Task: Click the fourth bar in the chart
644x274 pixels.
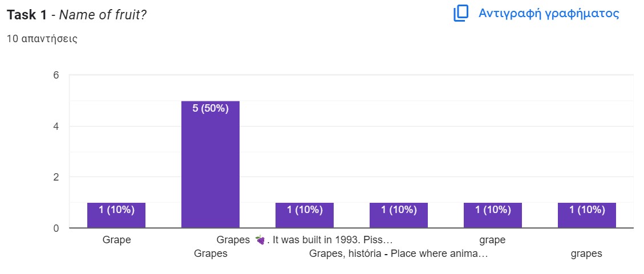Action: coord(399,215)
